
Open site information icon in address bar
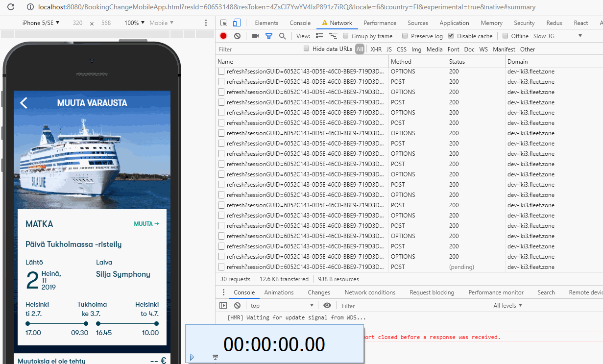click(30, 7)
